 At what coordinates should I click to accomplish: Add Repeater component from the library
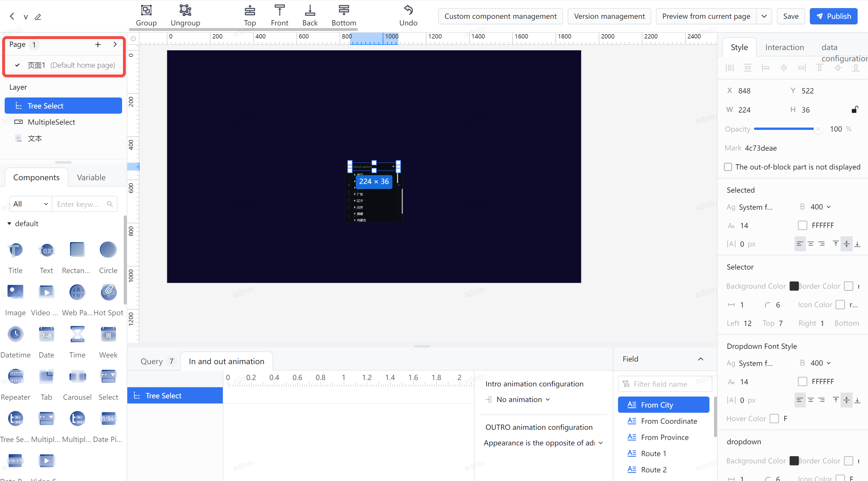(16, 384)
